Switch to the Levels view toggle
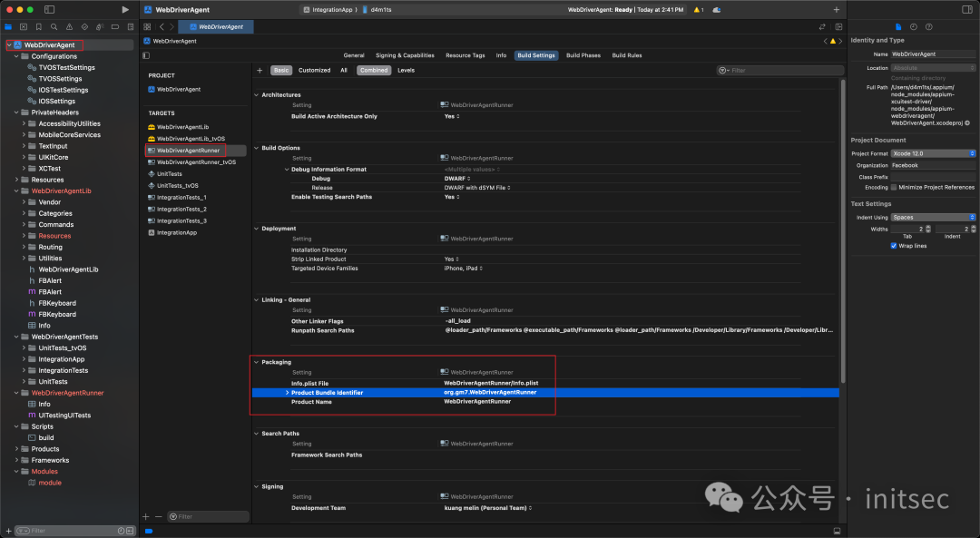980x538 pixels. [406, 70]
